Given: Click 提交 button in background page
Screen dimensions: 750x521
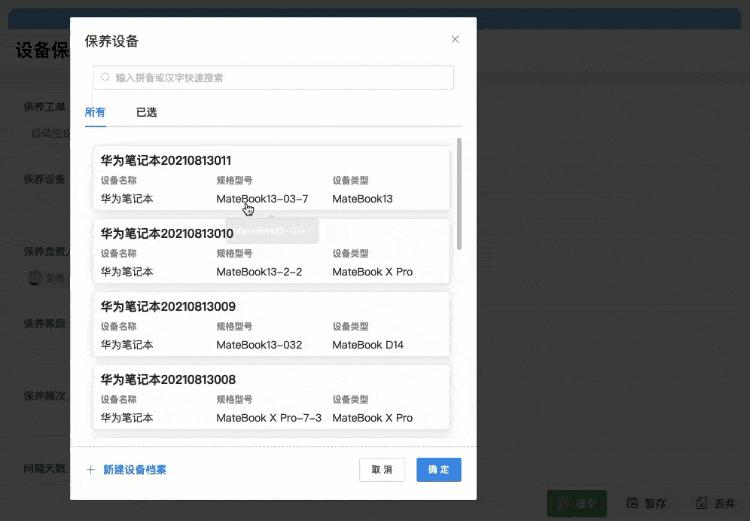Looking at the screenshot, I should [x=577, y=503].
